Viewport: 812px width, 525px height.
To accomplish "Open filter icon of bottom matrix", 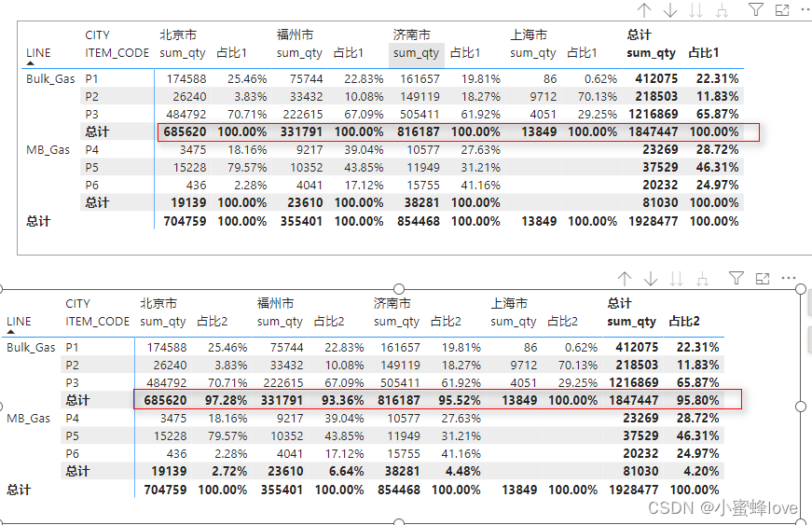I will [736, 278].
